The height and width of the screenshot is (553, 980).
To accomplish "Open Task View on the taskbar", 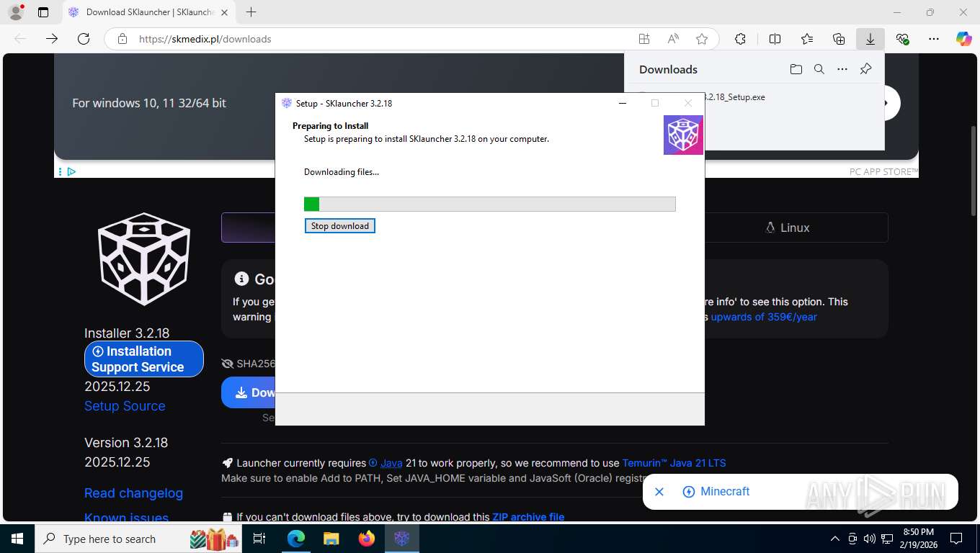I will tap(259, 539).
